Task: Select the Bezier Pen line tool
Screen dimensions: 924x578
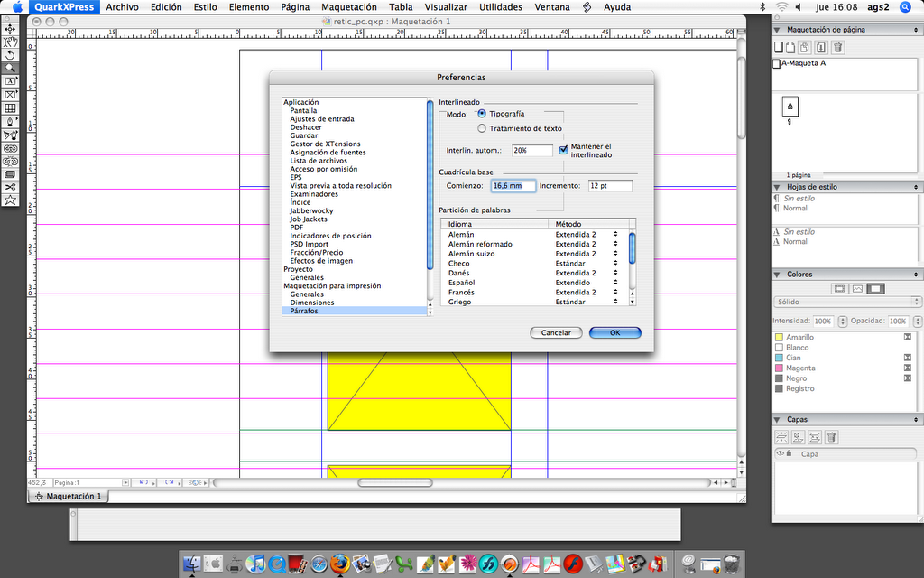Action: click(x=10, y=122)
